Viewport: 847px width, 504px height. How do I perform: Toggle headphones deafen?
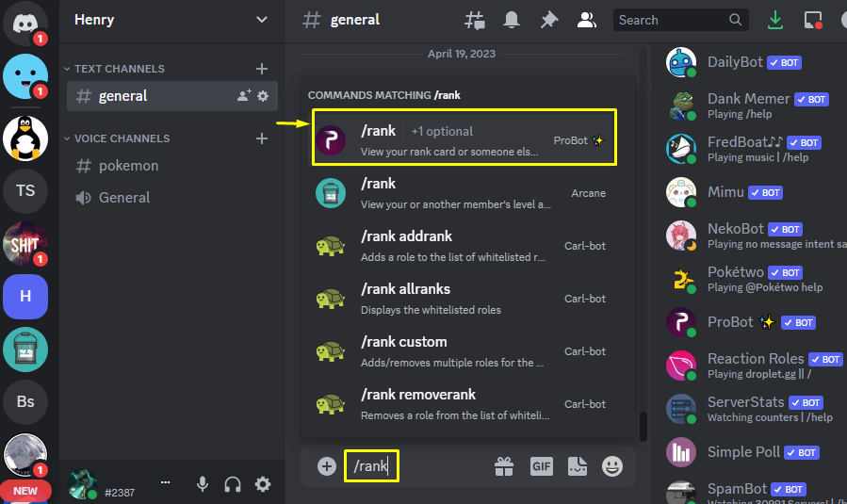coord(233,484)
